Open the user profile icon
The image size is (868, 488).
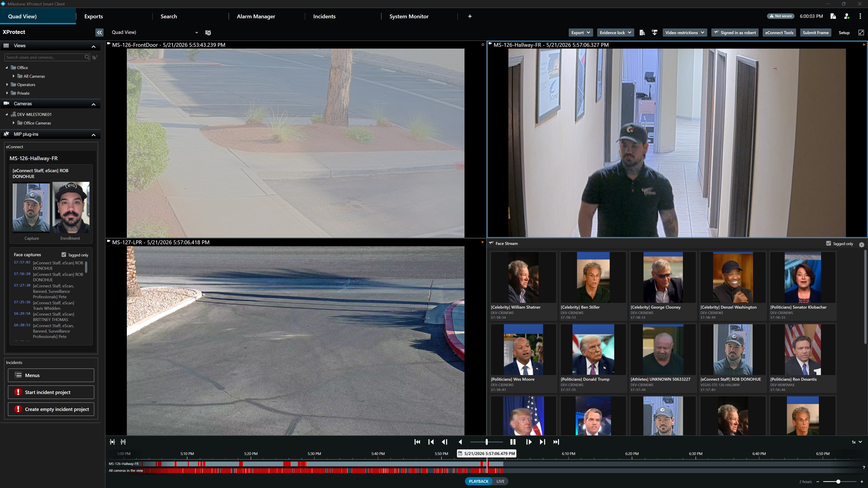point(847,16)
